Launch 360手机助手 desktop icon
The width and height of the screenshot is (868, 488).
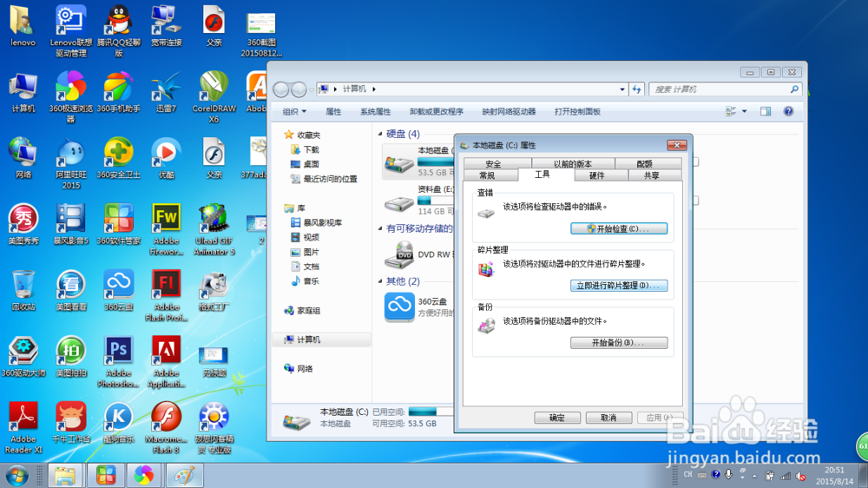pyautogui.click(x=118, y=92)
